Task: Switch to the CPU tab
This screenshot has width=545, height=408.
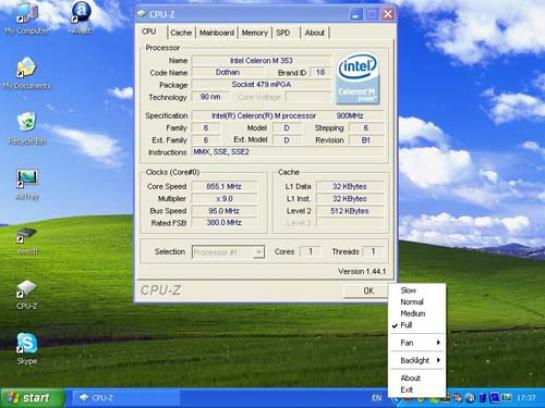Action: click(x=149, y=32)
